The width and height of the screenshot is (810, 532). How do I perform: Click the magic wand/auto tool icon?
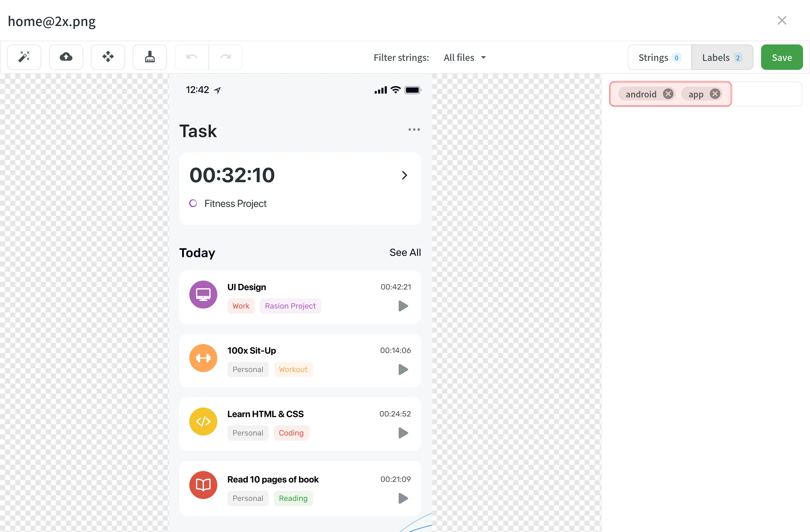23,57
